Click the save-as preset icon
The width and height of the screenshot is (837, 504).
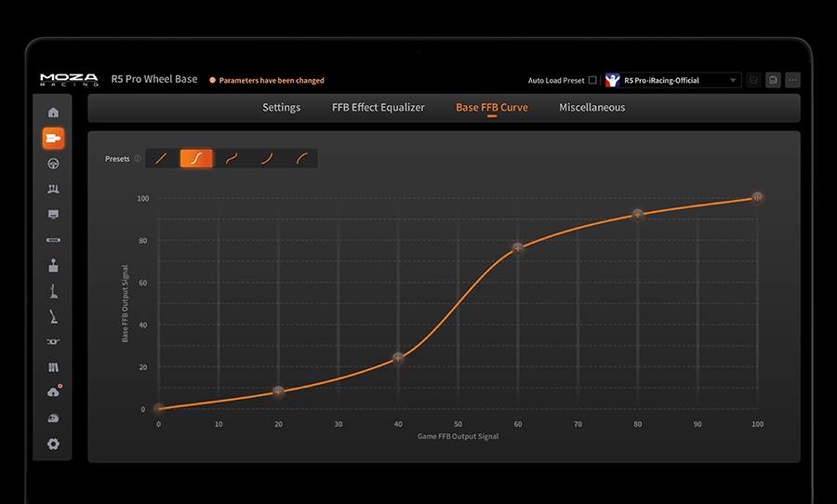click(x=773, y=80)
